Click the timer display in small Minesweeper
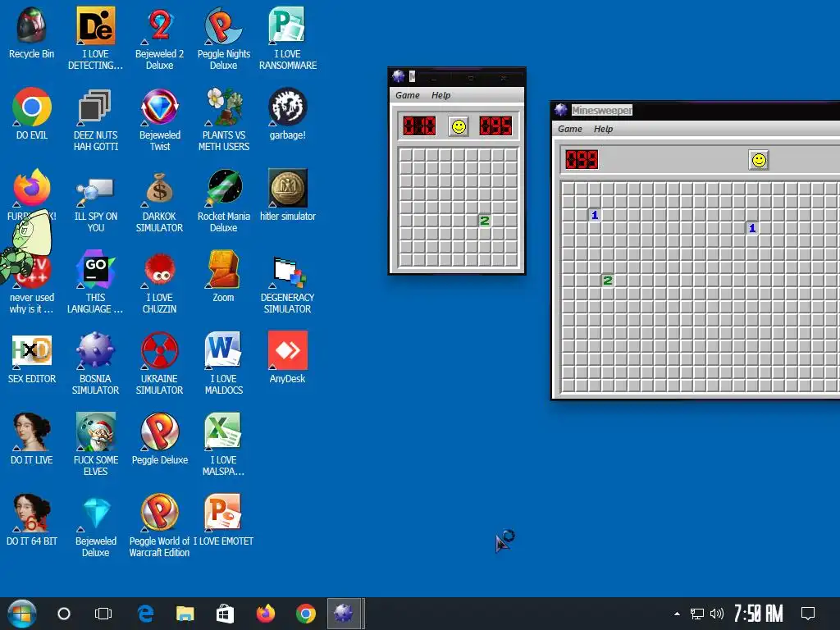Screen dimensions: 840x630 (x=495, y=126)
